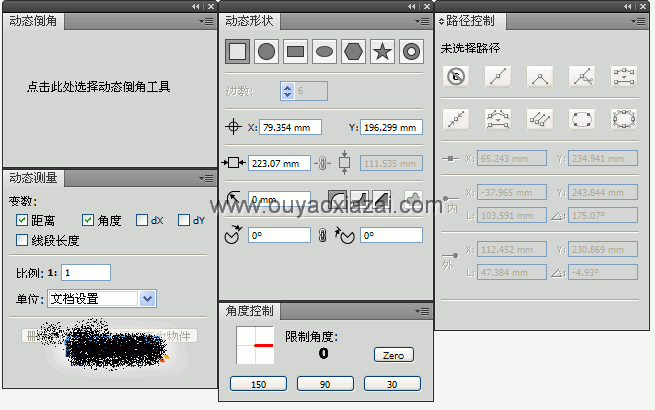This screenshot has height=410, width=655.
Task: Open the 路径控制 panel menu
Action: point(639,21)
